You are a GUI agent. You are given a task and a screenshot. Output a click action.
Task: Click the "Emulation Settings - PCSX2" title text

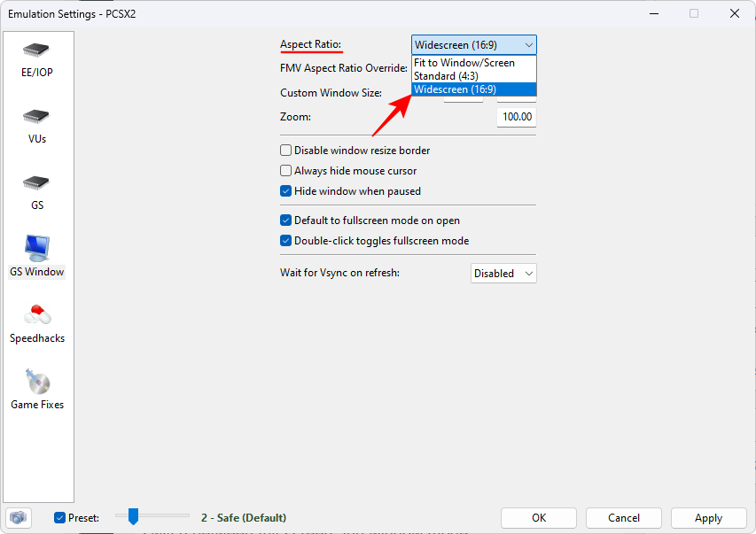tap(72, 14)
